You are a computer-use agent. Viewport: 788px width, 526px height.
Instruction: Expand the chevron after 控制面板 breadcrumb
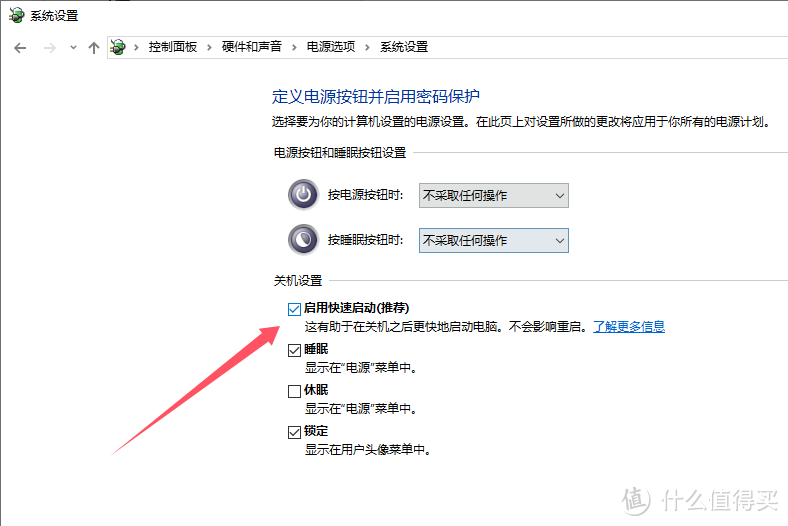click(x=209, y=48)
